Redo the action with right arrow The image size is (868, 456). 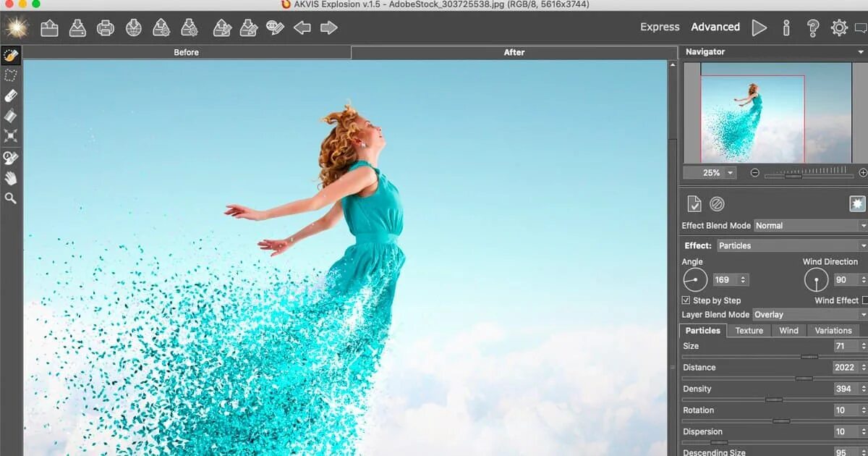tap(329, 28)
